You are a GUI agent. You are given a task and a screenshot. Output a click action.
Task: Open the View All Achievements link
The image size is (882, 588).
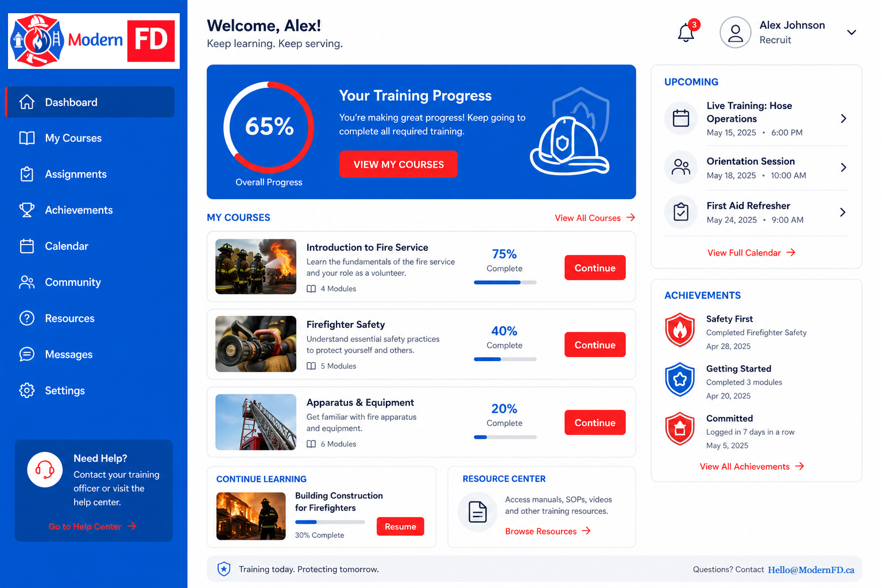tap(752, 466)
